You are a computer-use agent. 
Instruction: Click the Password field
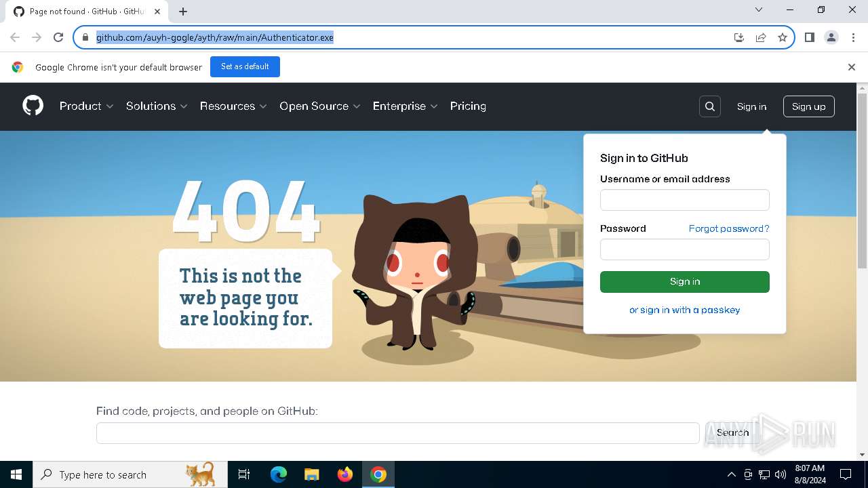(685, 249)
